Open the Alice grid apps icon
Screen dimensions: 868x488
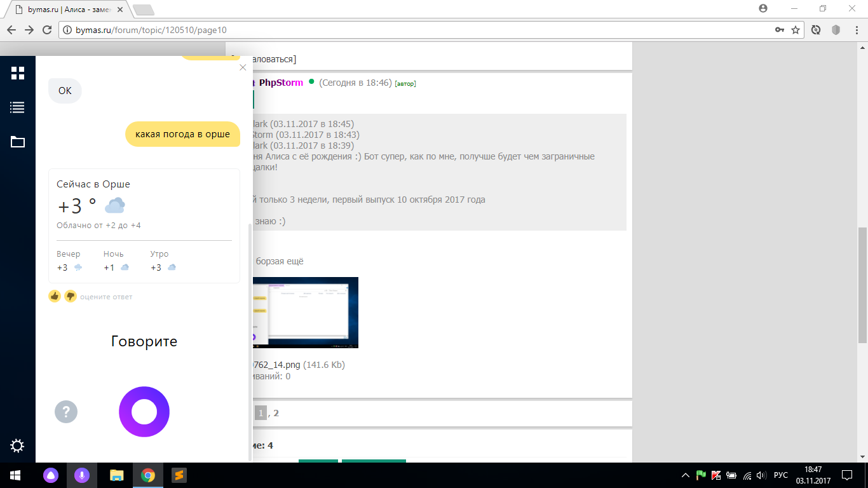pos(18,73)
